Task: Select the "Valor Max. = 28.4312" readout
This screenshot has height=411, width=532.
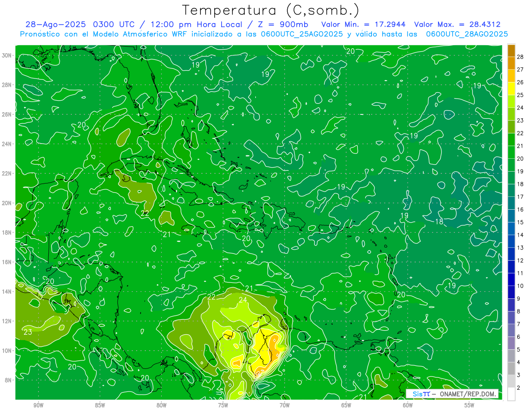Action: click(x=457, y=24)
